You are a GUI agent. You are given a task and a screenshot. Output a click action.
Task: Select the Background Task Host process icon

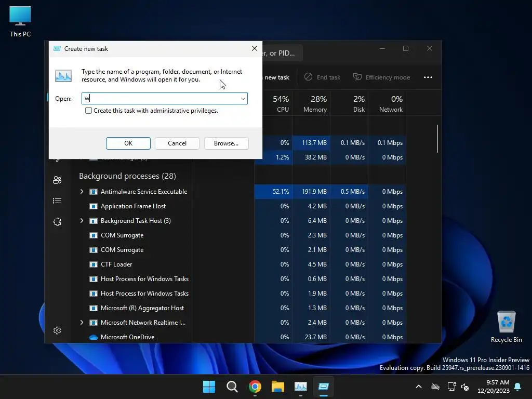[94, 221]
